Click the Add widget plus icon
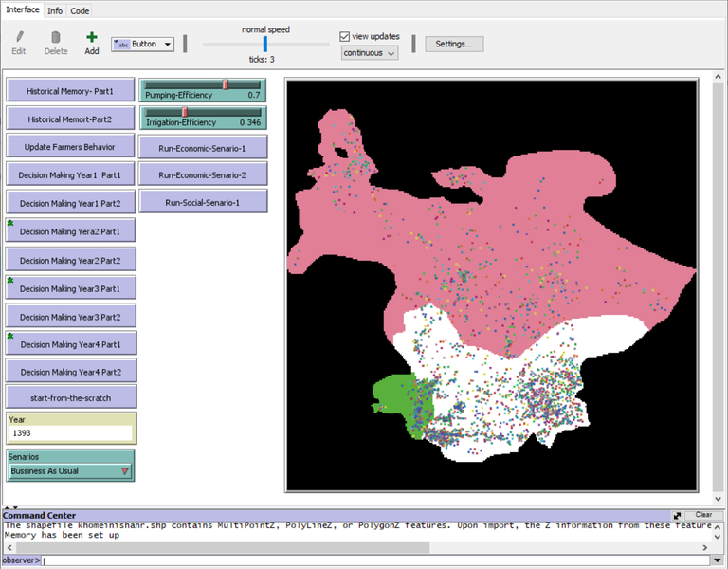 pyautogui.click(x=91, y=38)
